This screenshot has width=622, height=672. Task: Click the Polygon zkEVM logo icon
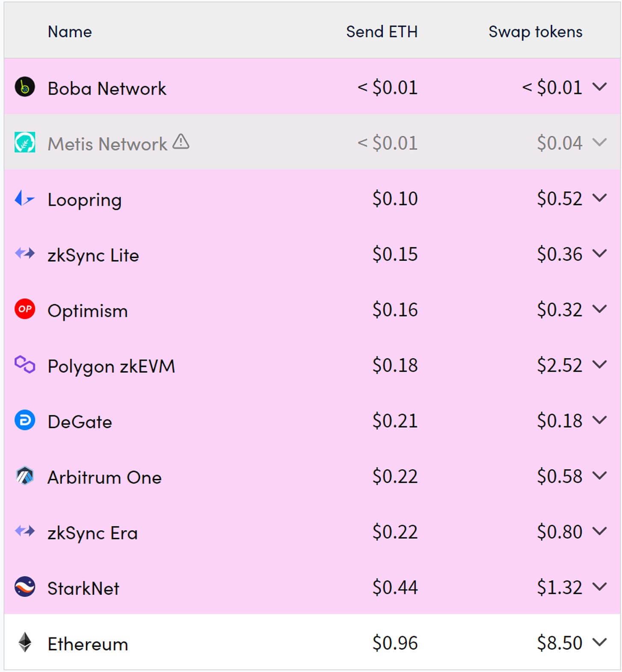25,364
